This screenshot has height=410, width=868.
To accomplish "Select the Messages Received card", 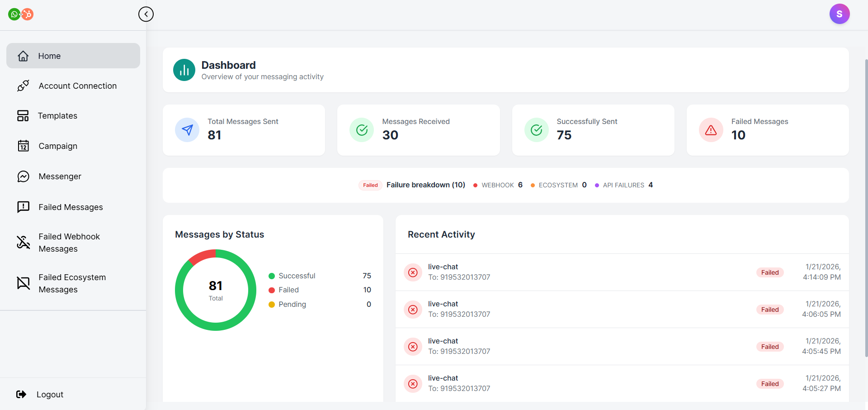I will pos(418,130).
